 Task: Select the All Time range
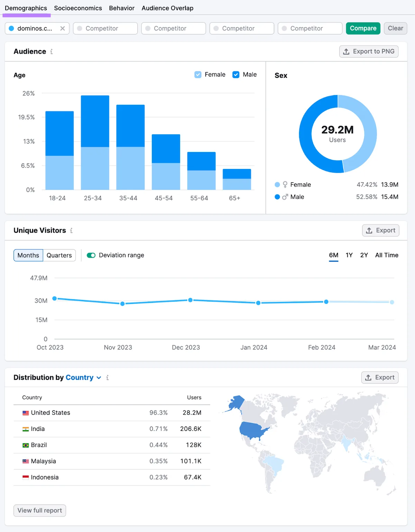(387, 255)
